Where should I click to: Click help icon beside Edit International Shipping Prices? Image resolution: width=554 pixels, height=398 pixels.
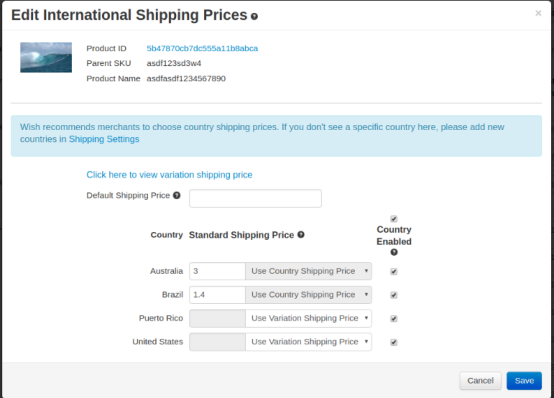coord(254,16)
